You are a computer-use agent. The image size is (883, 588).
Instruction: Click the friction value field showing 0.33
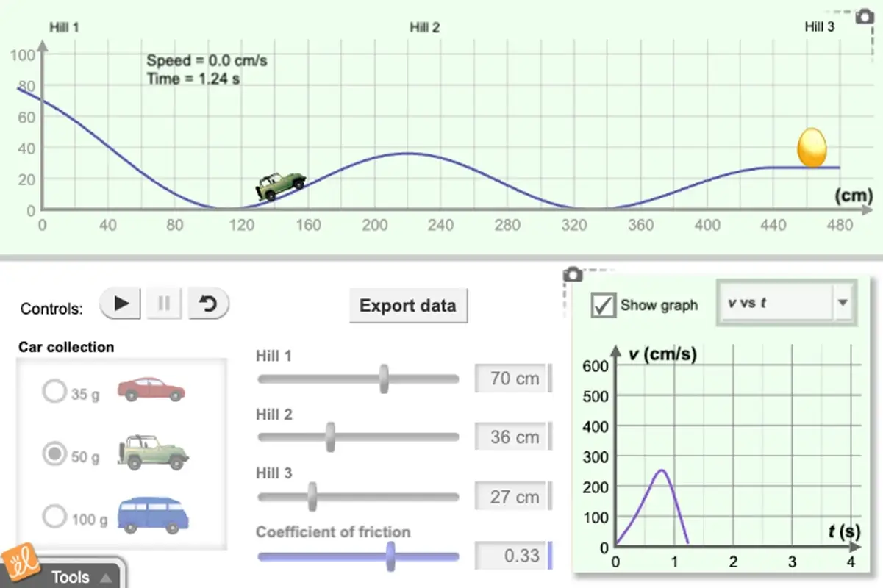(x=512, y=556)
